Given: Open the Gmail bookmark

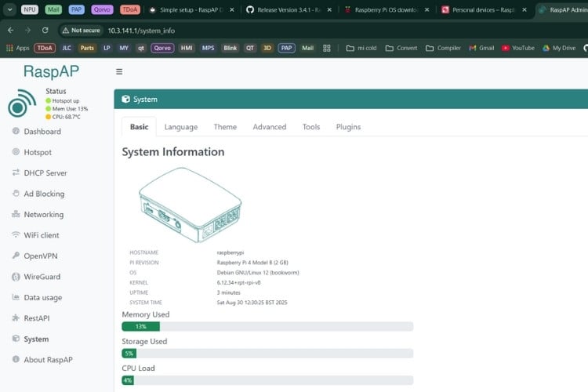Looking at the screenshot, I should coord(481,48).
